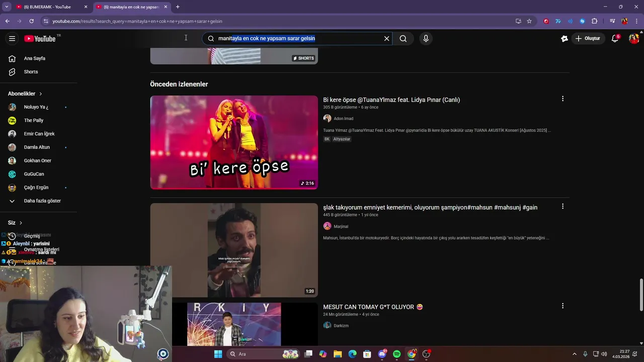This screenshot has height=362, width=644.
Task: Open the Shazam browser extension
Action: [582, 21]
